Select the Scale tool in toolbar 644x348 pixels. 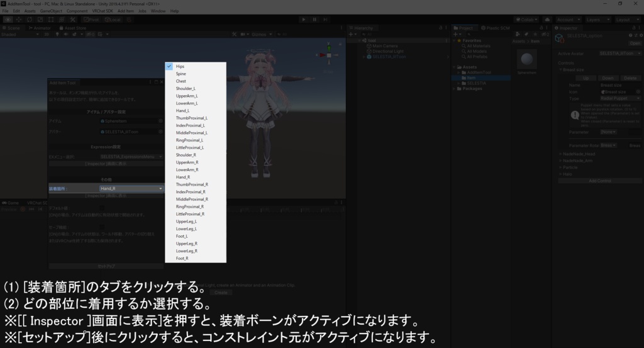point(40,20)
